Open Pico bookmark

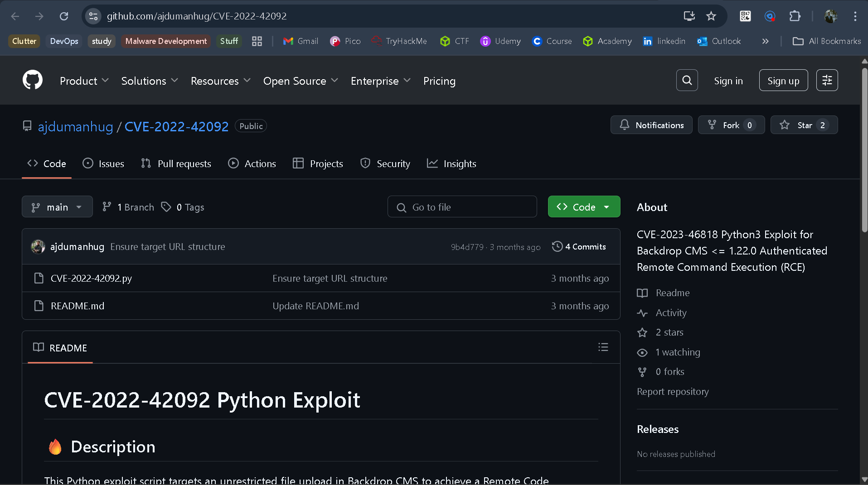(345, 41)
